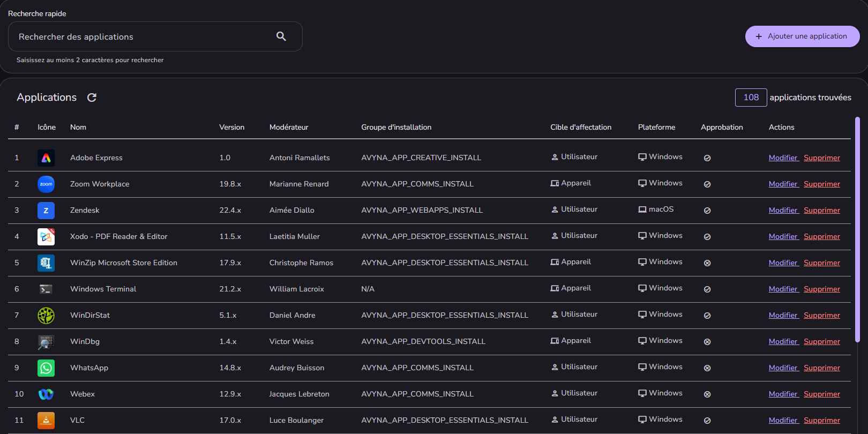Delete Zoom Workplace via Supprimer link

coord(822,184)
